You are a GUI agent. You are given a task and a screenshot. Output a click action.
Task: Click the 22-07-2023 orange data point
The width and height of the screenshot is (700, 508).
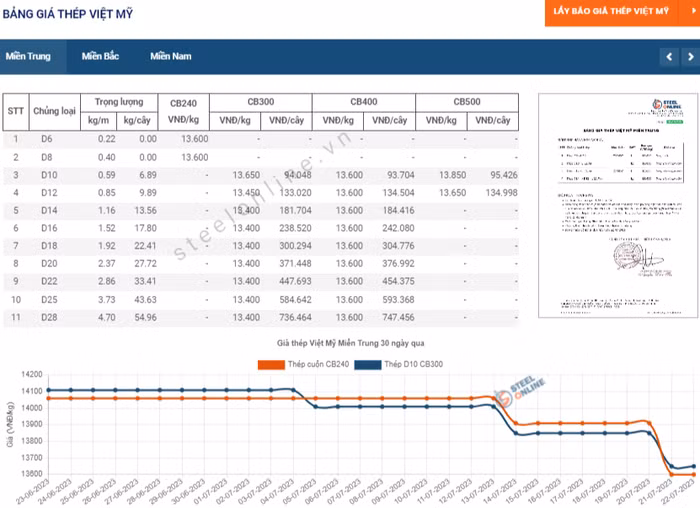(x=694, y=475)
